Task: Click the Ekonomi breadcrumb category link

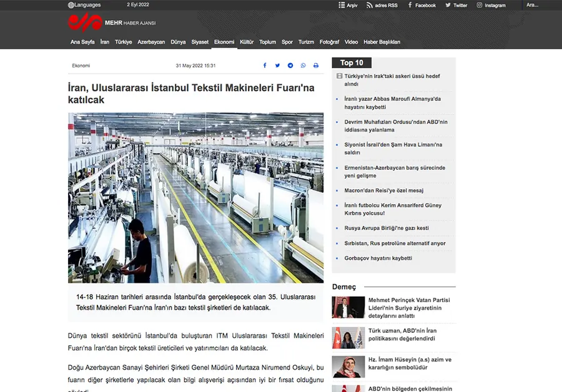Action: pos(81,66)
